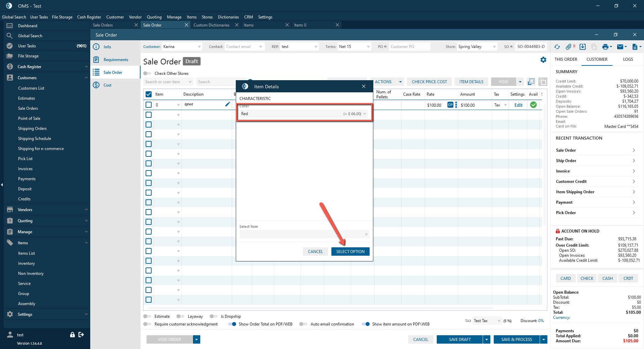The height and width of the screenshot is (349, 644).
Task: Click the pencil edit icon for qewr
Action: [228, 104]
